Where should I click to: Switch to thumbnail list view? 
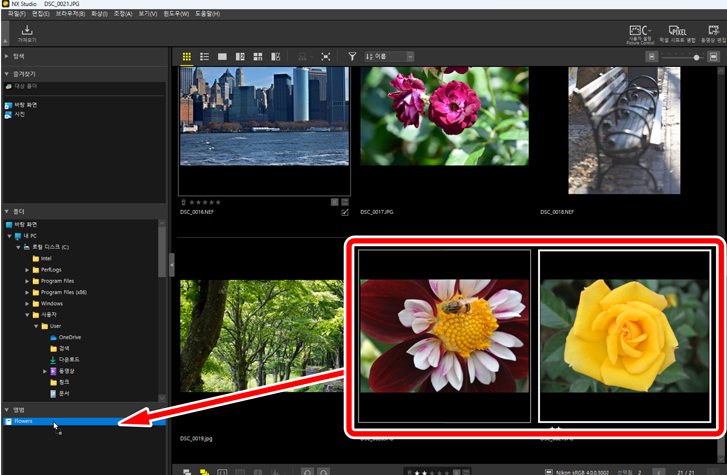(x=204, y=57)
